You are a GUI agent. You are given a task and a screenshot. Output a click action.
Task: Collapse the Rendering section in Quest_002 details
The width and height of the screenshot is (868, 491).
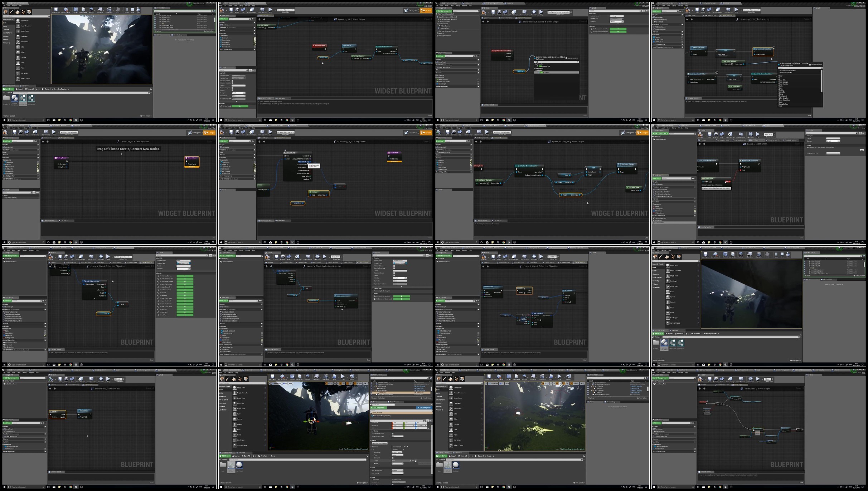point(375,431)
